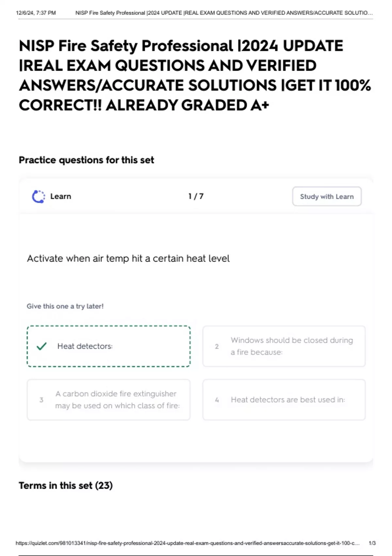Click the question text about air temp

click(x=128, y=258)
